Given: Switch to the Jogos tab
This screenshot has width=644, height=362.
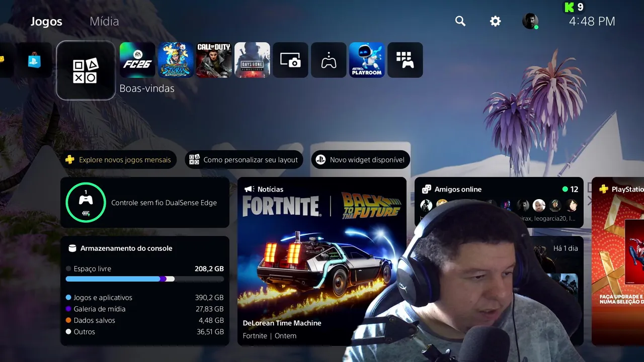Looking at the screenshot, I should [x=46, y=22].
